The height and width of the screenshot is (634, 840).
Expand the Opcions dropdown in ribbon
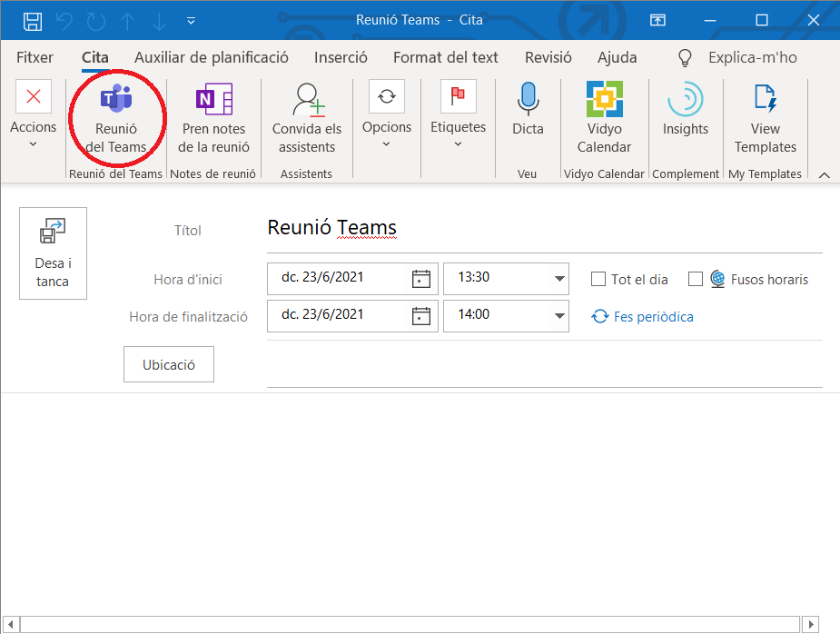pos(386,127)
